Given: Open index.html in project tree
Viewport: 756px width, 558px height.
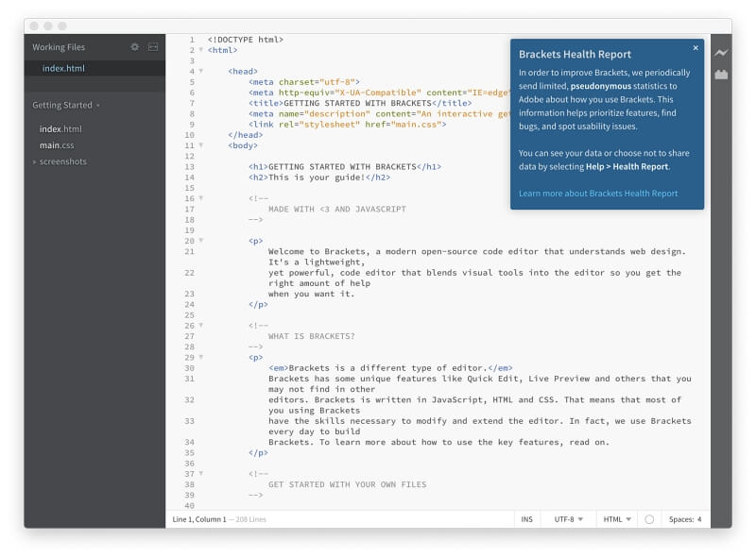Looking at the screenshot, I should [60, 129].
